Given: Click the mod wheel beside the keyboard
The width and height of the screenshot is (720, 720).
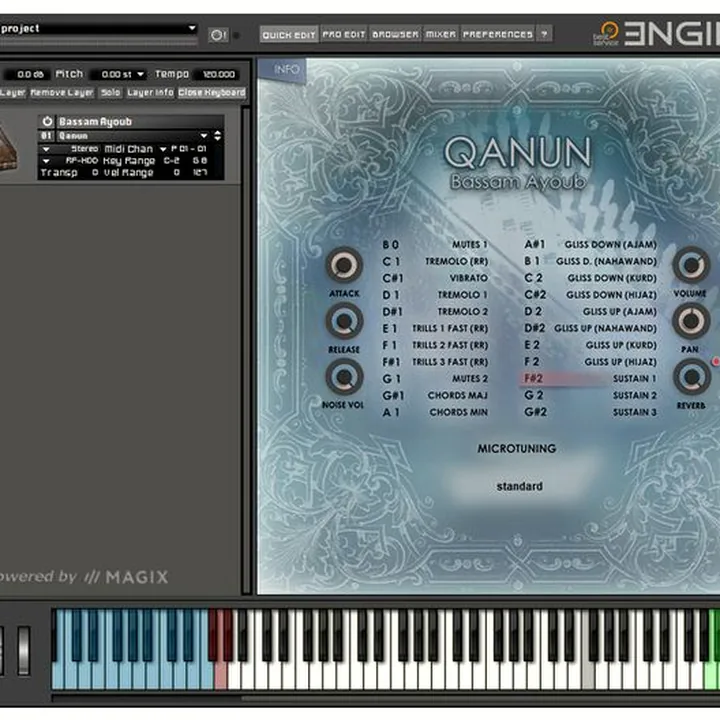Looking at the screenshot, I should tap(23, 651).
